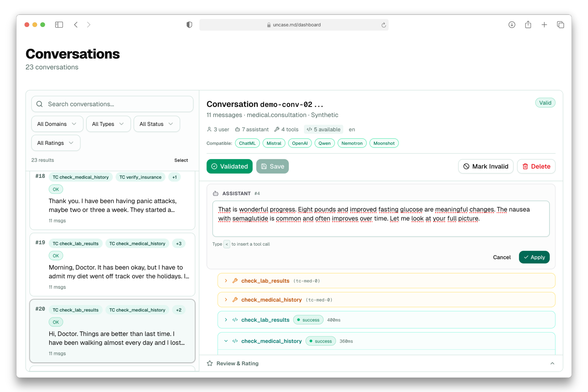Viewport: 588px width, 392px height.
Task: Delete the current conversation
Action: 536,166
